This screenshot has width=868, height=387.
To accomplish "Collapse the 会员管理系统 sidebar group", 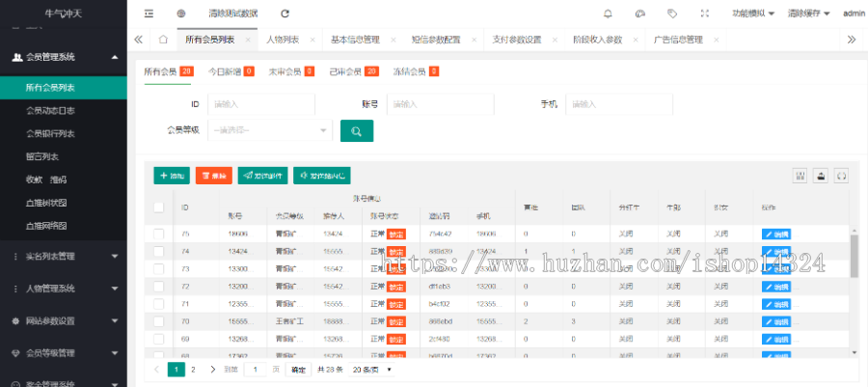I will tap(63, 57).
